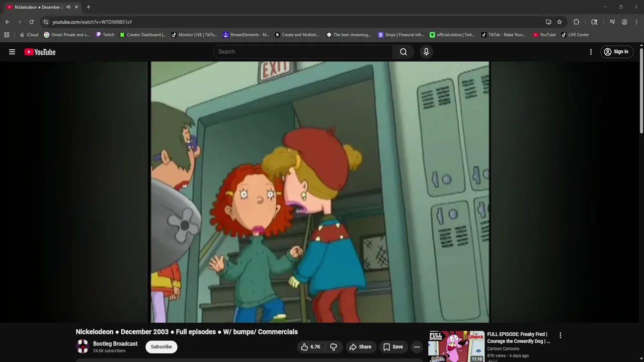Open options menu for Freaky Fred video
The image size is (644, 362).
560,335
